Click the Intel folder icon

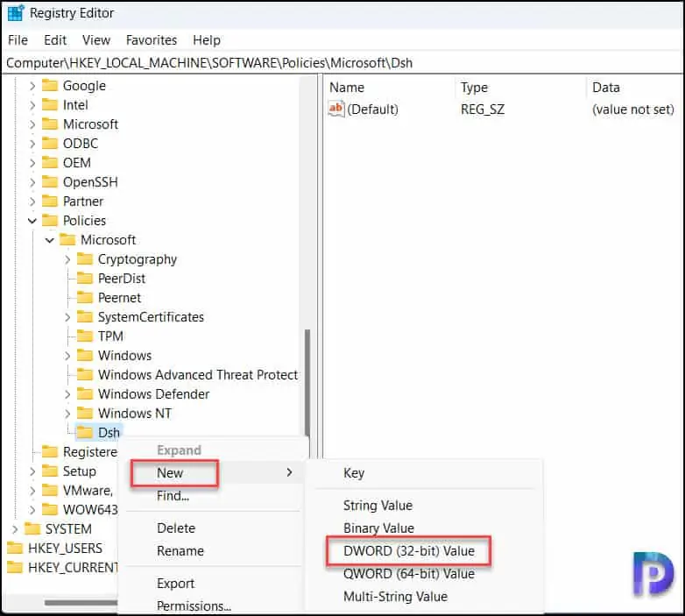50,104
